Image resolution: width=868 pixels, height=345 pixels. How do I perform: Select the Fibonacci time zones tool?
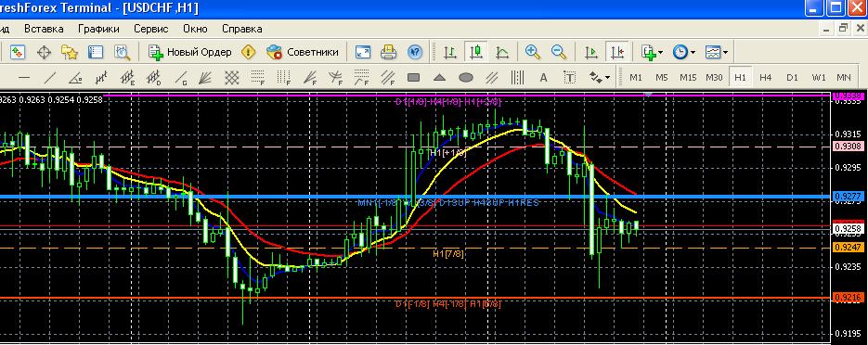(283, 77)
